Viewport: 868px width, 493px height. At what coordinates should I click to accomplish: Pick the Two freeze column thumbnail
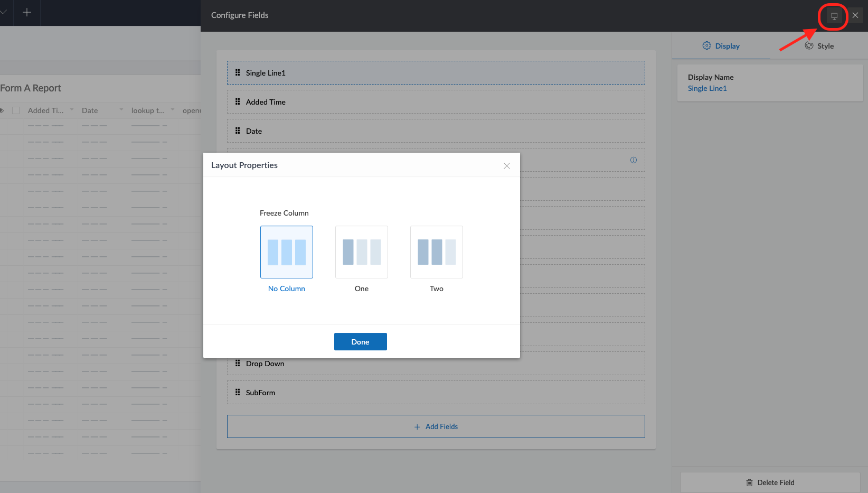(x=437, y=252)
